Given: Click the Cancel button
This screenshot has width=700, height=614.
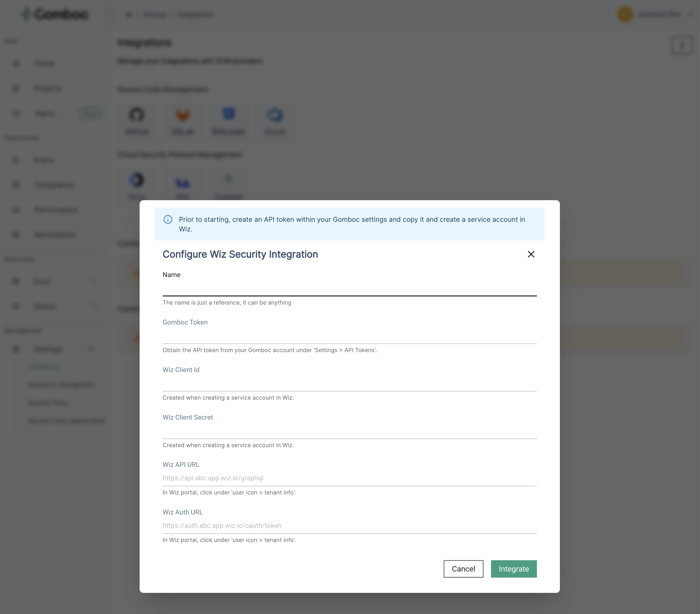Looking at the screenshot, I should coord(463,569).
